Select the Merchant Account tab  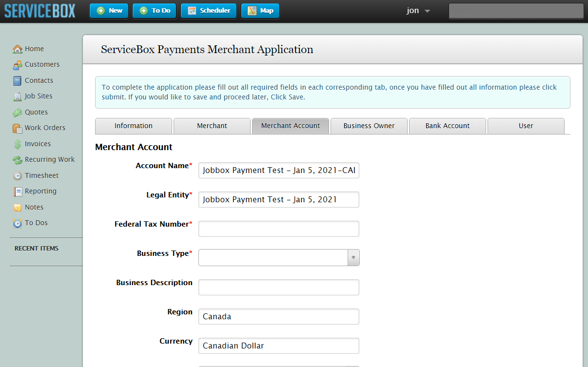[291, 126]
